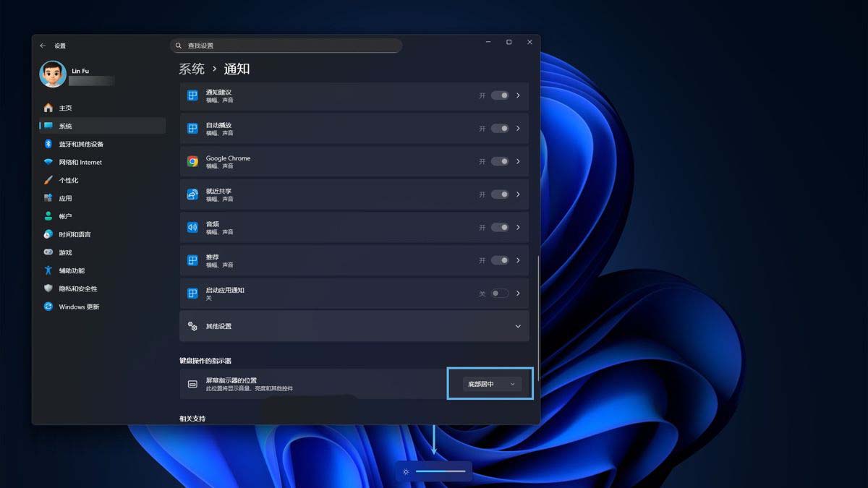868x488 pixels.
Task: Open the 游戏 settings page
Action: tap(102, 252)
